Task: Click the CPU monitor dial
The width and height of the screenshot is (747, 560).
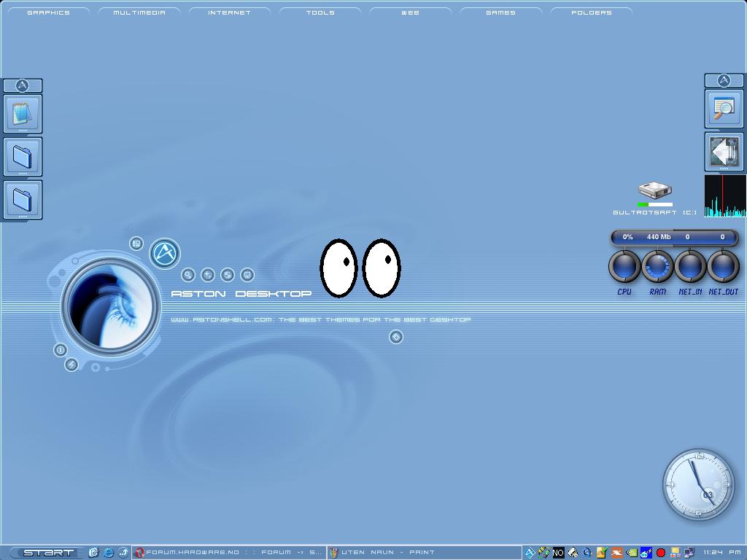Action: (x=624, y=267)
